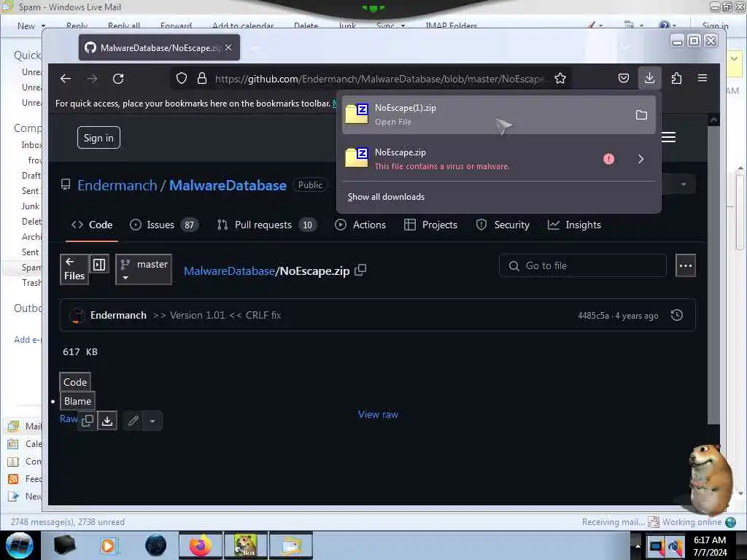View site security padlock info
Screen dimensions: 747x560
point(202,79)
